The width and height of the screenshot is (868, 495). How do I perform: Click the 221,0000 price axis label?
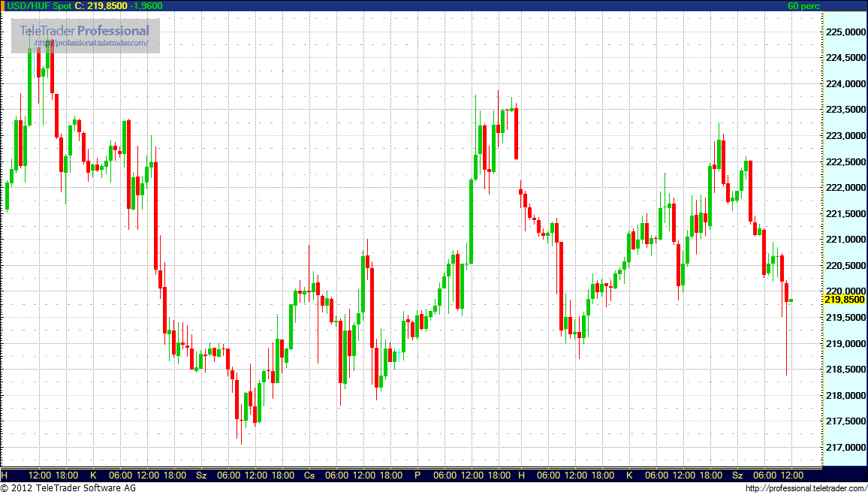pyautogui.click(x=845, y=240)
